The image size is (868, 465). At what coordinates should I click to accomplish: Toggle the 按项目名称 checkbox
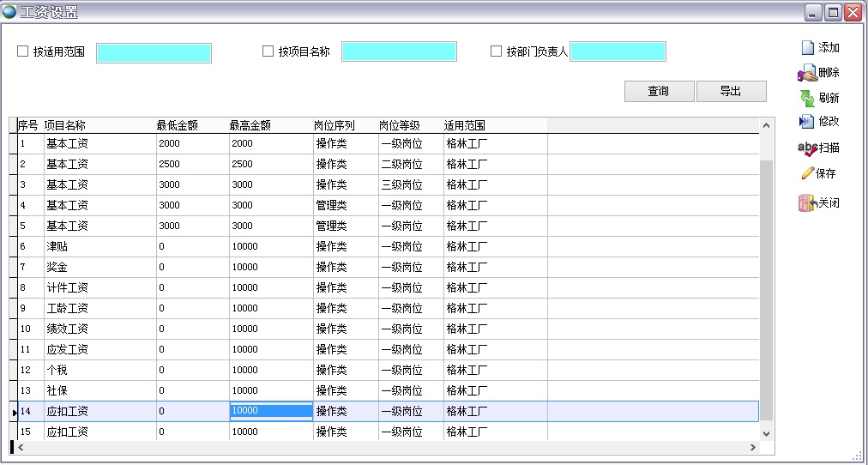[268, 51]
